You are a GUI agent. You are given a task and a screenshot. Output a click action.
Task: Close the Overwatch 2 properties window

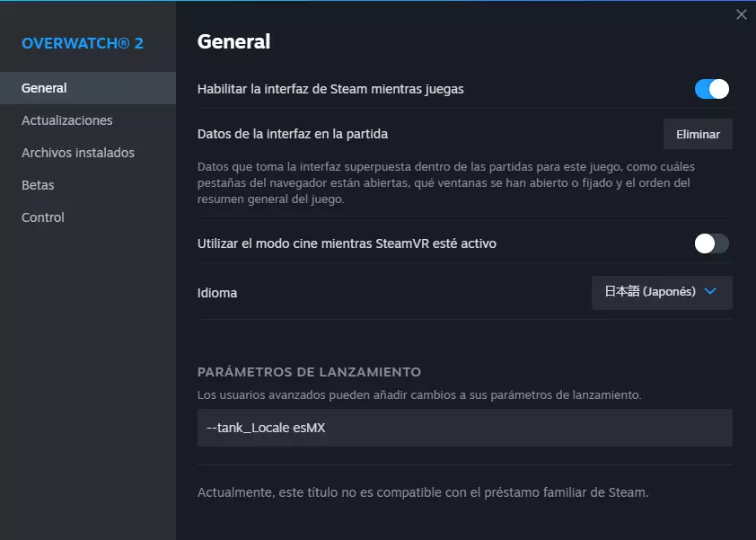pos(741,14)
